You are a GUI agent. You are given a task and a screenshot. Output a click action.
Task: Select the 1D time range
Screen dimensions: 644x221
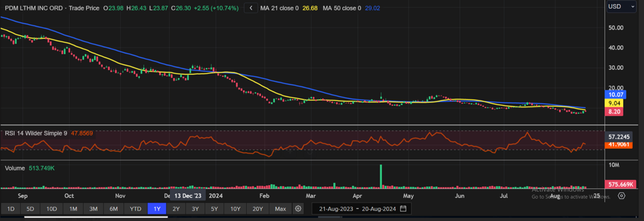[x=10, y=209]
